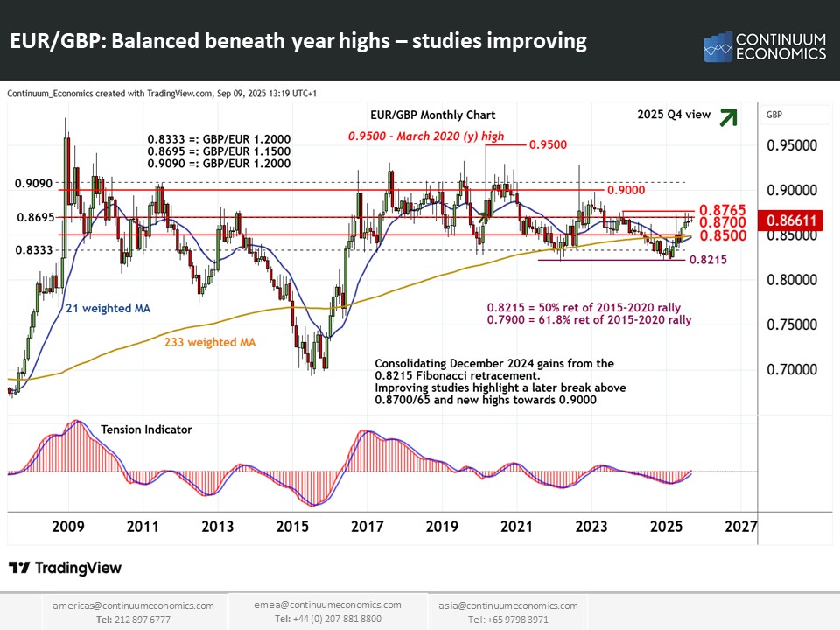This screenshot has width=840, height=630.
Task: Click the 0.90000 price axis tick
Action: pos(792,190)
